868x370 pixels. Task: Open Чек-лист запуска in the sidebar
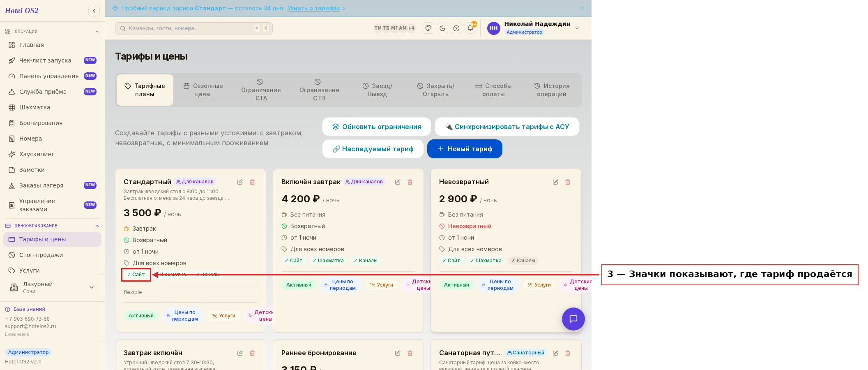pyautogui.click(x=52, y=60)
